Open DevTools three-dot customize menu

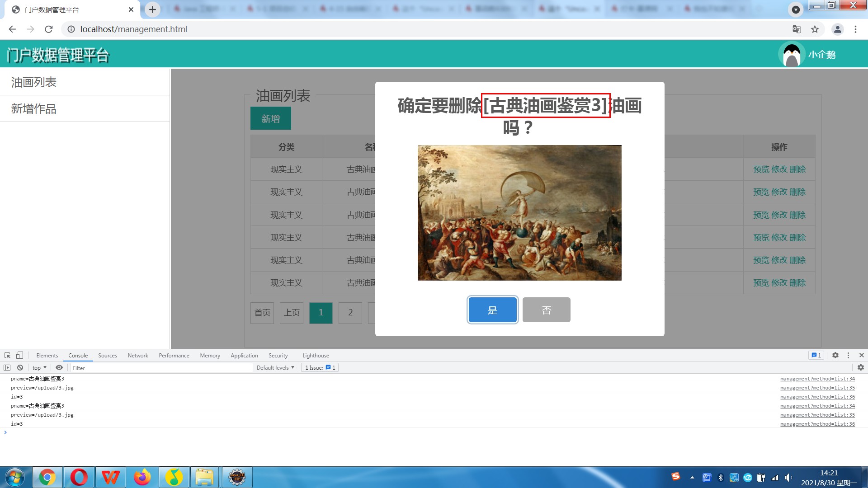pyautogui.click(x=849, y=356)
